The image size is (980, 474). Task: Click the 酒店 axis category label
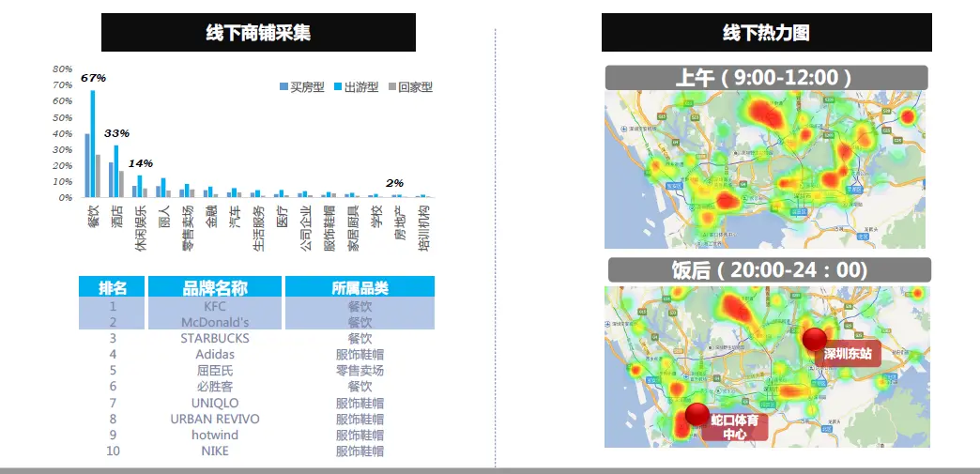coord(117,215)
